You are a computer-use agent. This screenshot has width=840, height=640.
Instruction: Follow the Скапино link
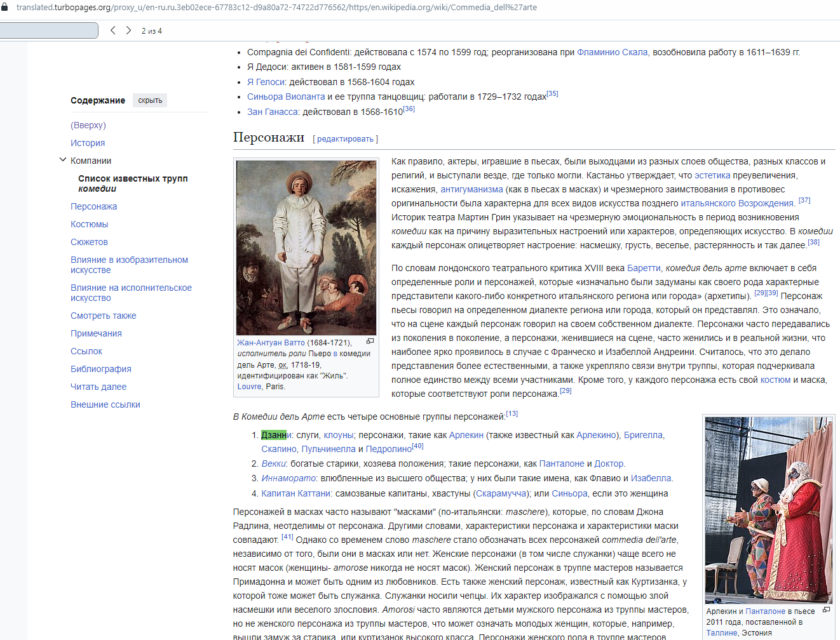[x=279, y=449]
